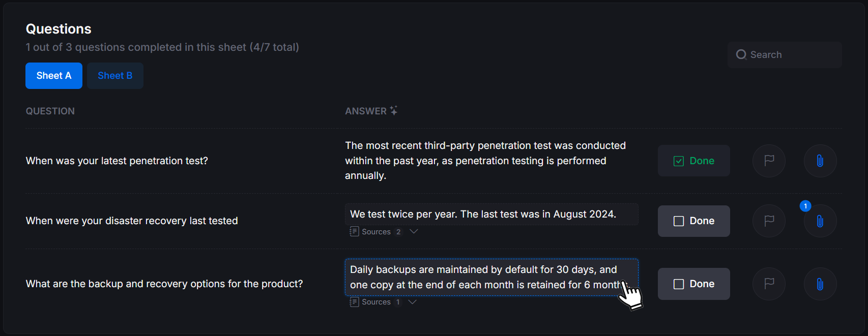Switch to the Sheet A tab

(x=54, y=76)
